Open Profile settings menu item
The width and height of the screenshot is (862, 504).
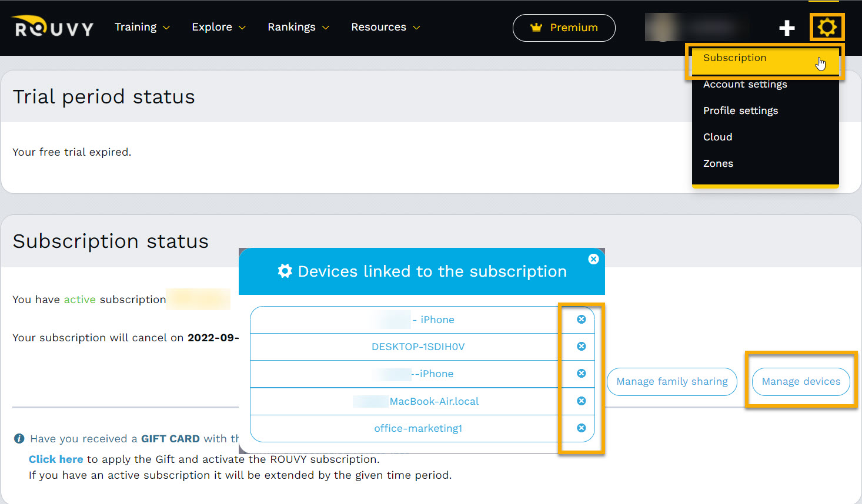765,110
